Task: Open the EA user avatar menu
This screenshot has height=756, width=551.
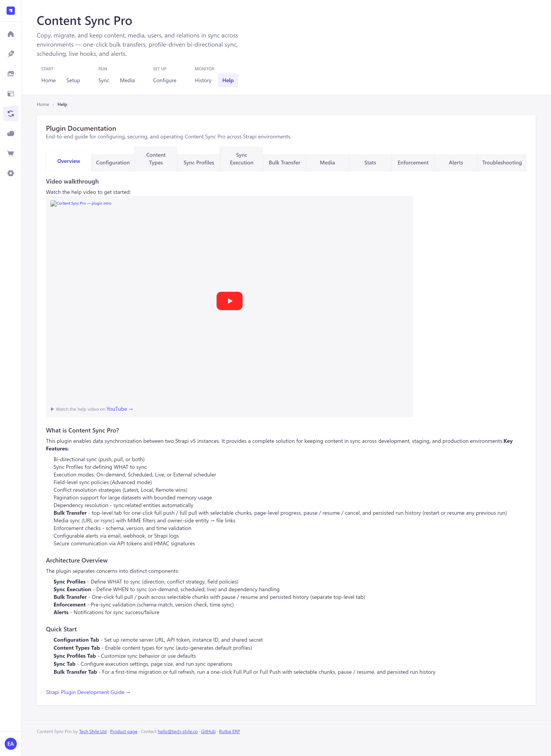Action: point(11,744)
